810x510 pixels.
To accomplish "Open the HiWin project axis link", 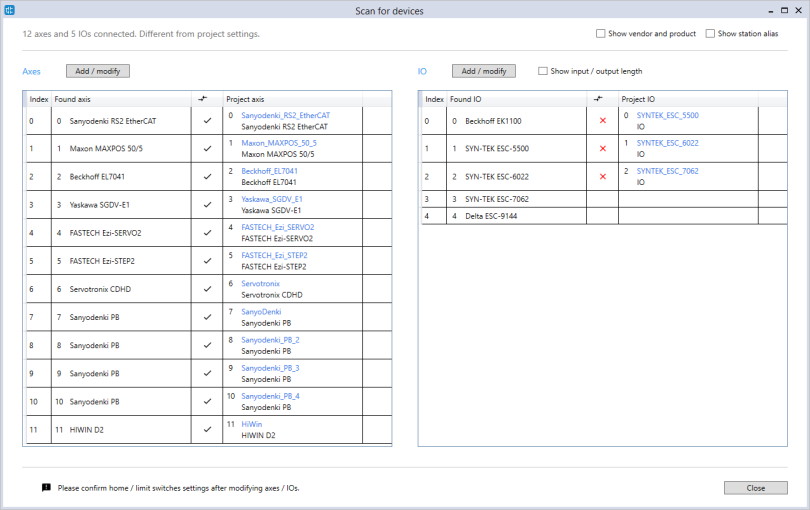I will click(252, 424).
